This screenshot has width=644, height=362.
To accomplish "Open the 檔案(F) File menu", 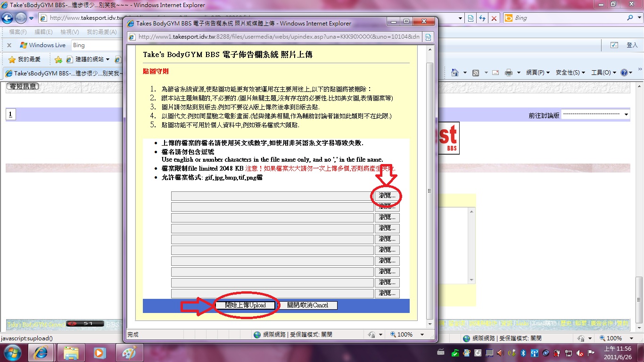I will [18, 32].
